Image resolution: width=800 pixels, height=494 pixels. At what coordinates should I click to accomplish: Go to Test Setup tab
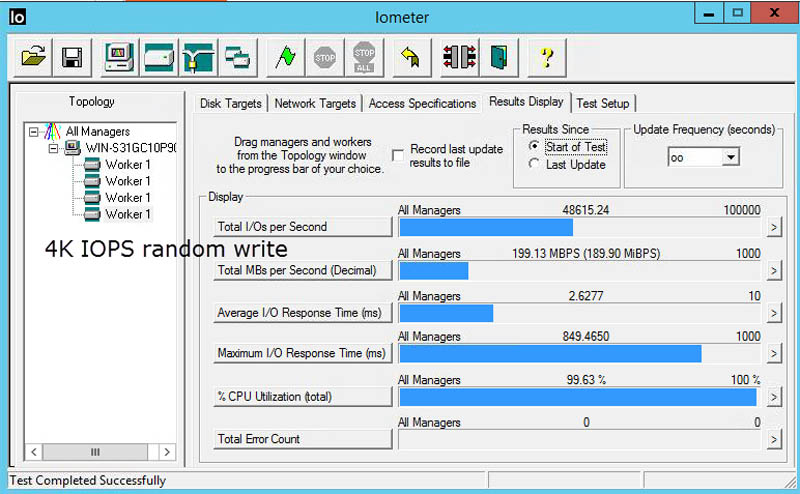pyautogui.click(x=603, y=104)
